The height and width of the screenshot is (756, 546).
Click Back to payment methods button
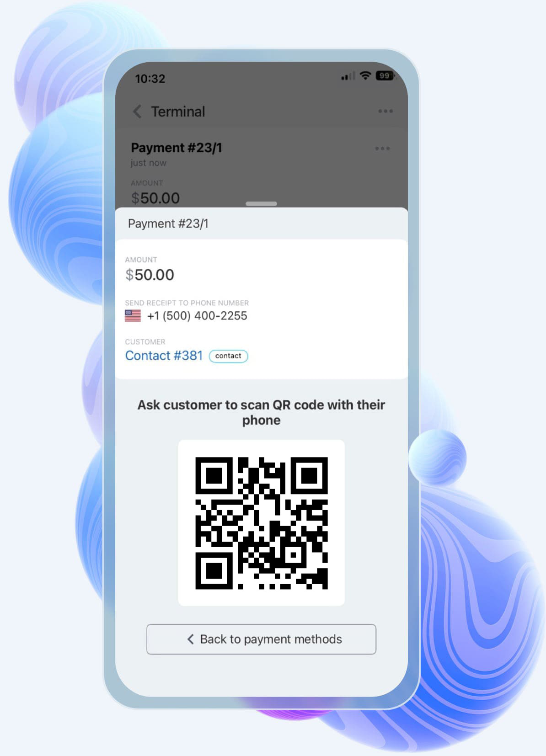click(261, 639)
